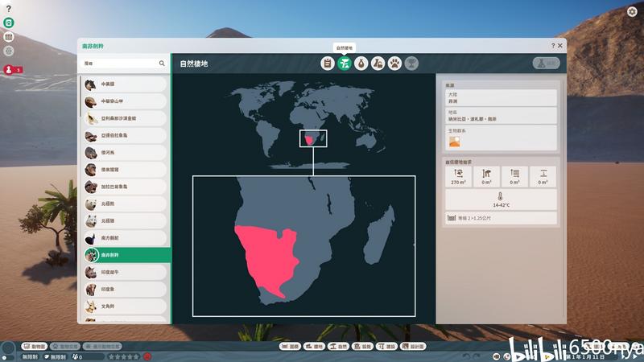Click the animal list scrollbar
Screen dimensions: 644x362
pos(80,97)
